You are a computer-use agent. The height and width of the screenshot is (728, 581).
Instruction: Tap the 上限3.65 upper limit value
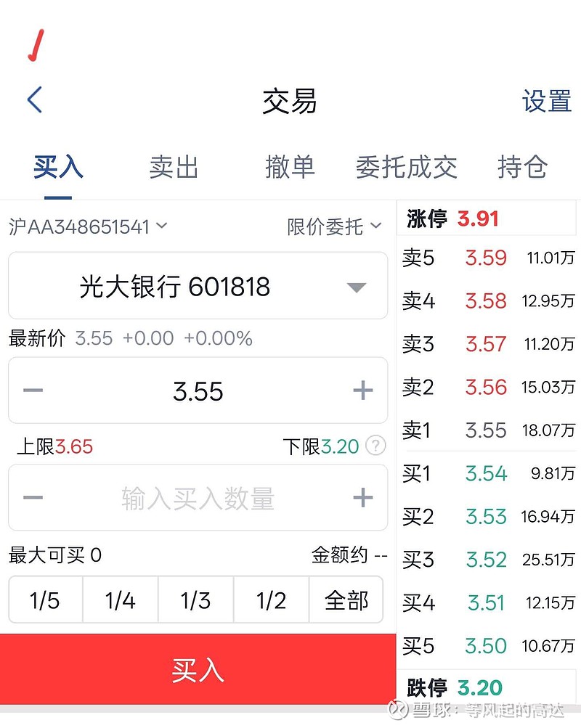(54, 446)
